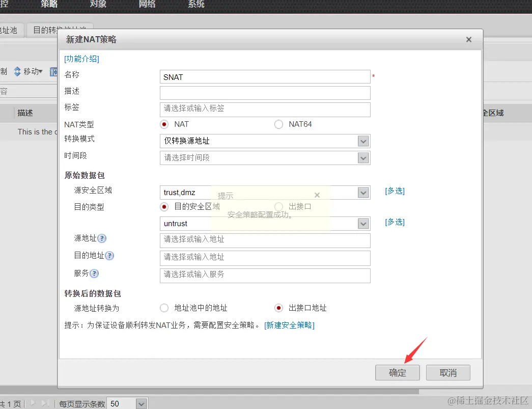Click the 移动 toolbar button in background
The image size is (532, 409).
(28, 71)
